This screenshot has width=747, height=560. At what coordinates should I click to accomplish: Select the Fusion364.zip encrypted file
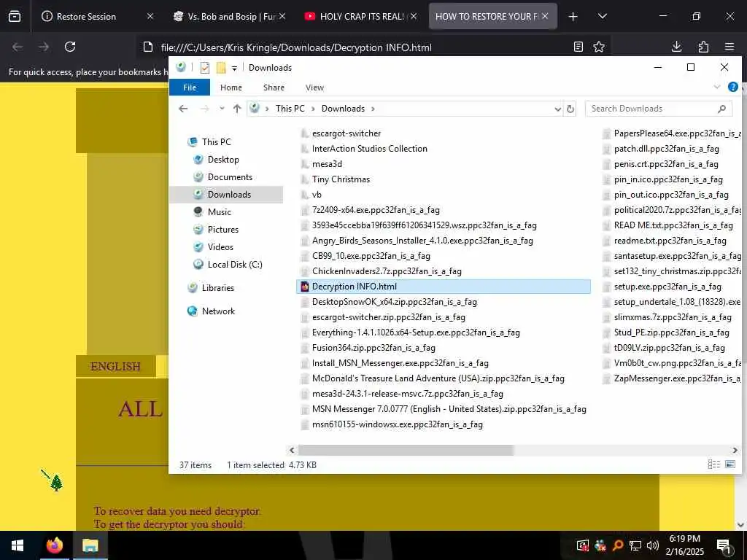pyautogui.click(x=373, y=348)
